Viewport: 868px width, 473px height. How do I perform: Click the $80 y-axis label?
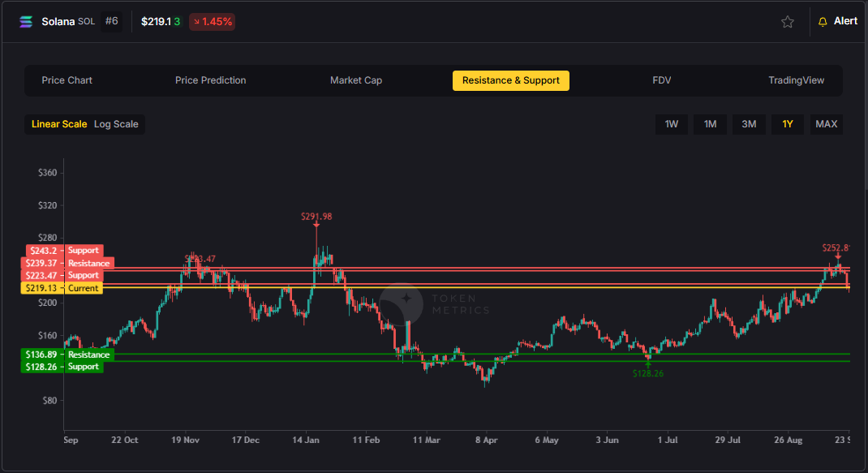pos(49,401)
